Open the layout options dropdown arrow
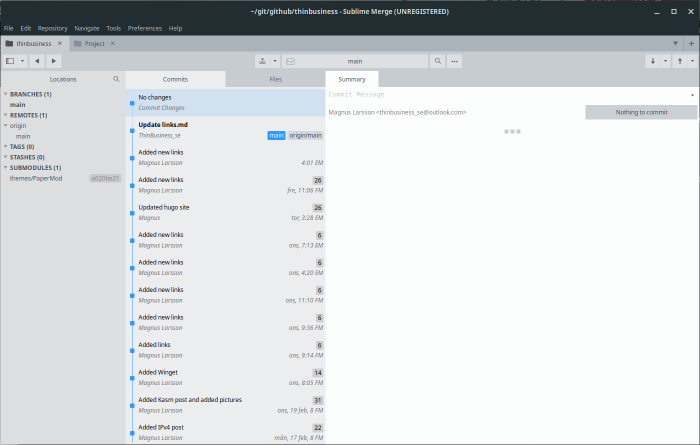This screenshot has width=700, height=445. click(x=22, y=61)
